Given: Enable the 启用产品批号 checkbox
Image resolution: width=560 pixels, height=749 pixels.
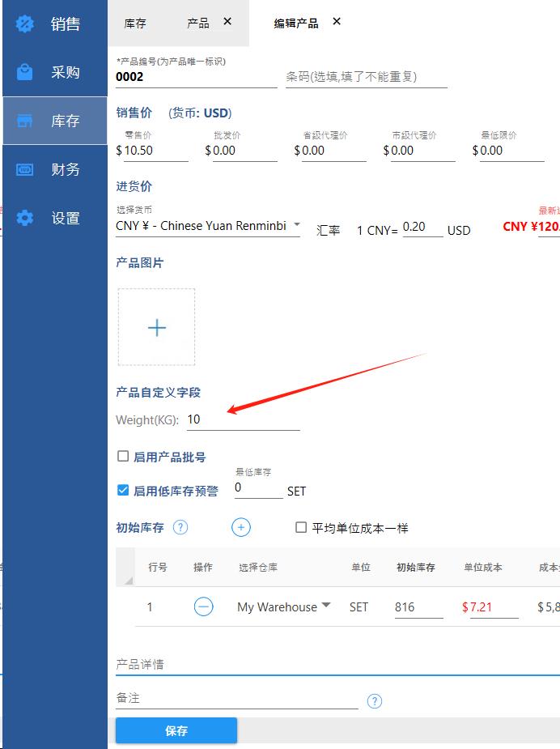Looking at the screenshot, I should pos(123,457).
